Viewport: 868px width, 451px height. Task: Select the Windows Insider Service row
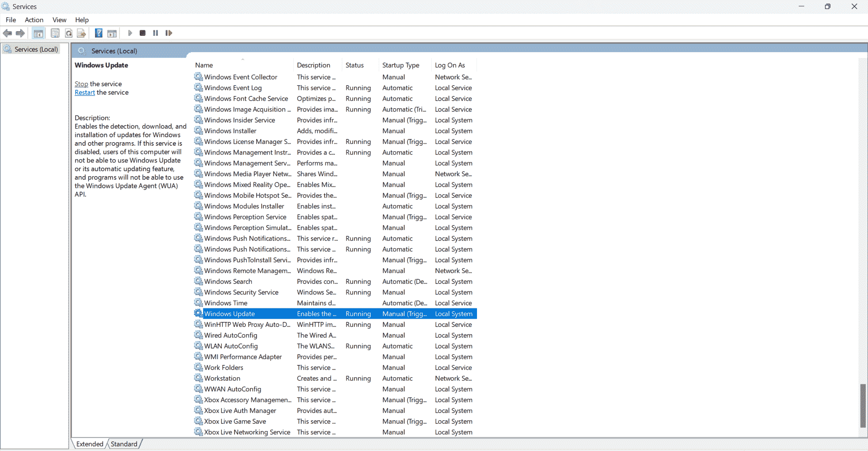(x=335, y=120)
